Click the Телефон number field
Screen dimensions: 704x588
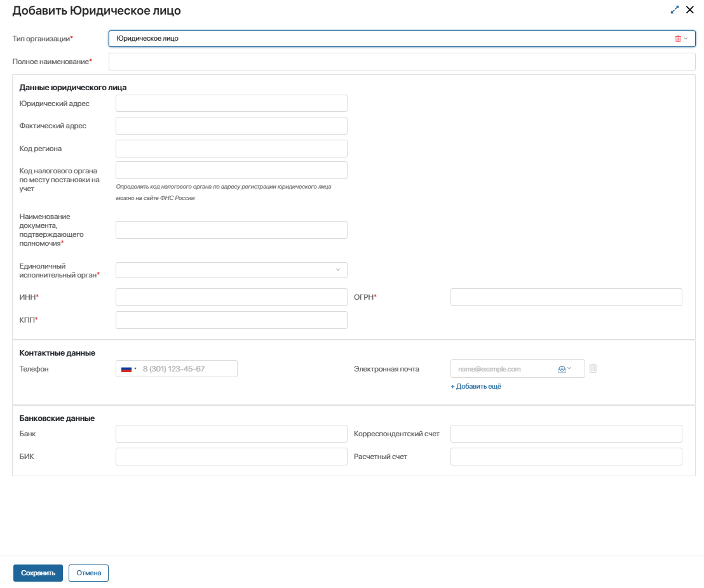[187, 369]
